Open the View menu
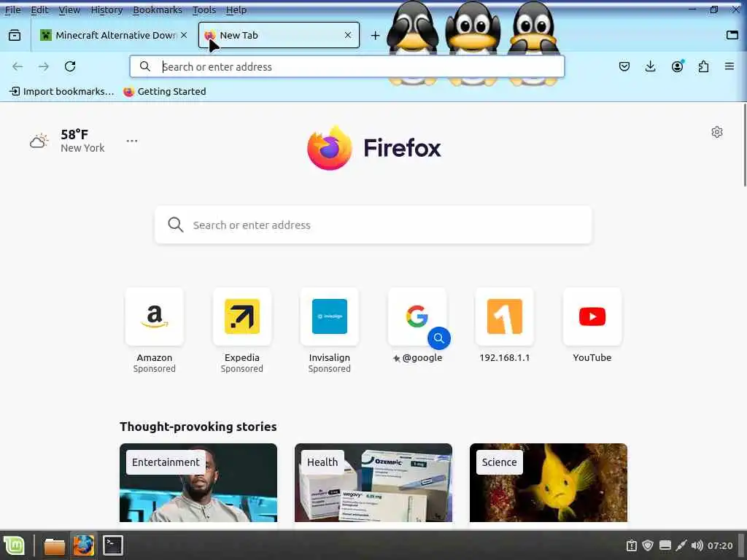Screen dimensions: 747x560 69,9
